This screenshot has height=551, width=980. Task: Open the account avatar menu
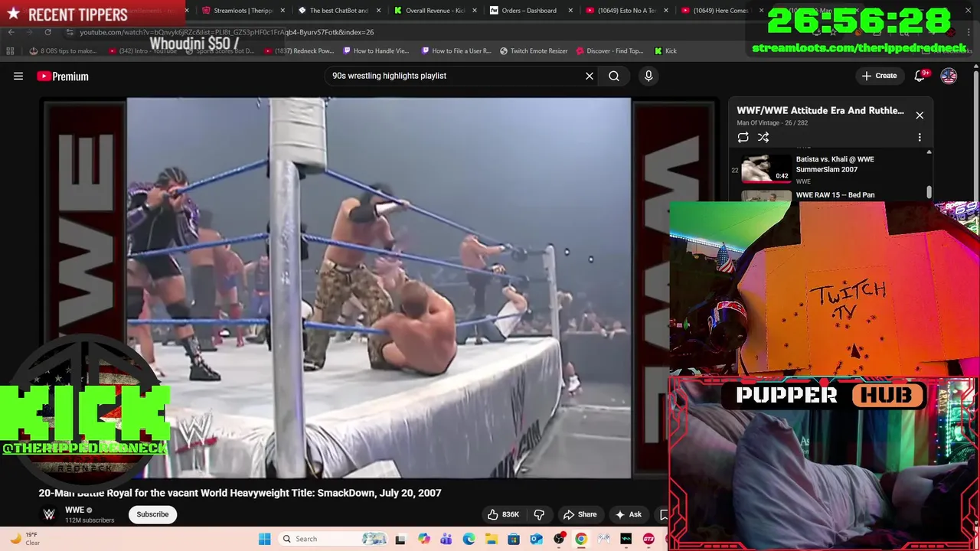click(949, 76)
